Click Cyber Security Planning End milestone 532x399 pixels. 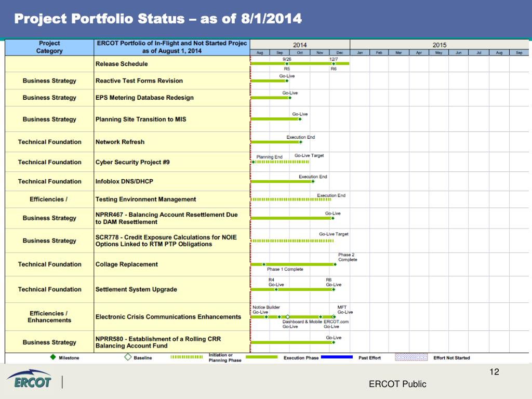[x=253, y=162]
